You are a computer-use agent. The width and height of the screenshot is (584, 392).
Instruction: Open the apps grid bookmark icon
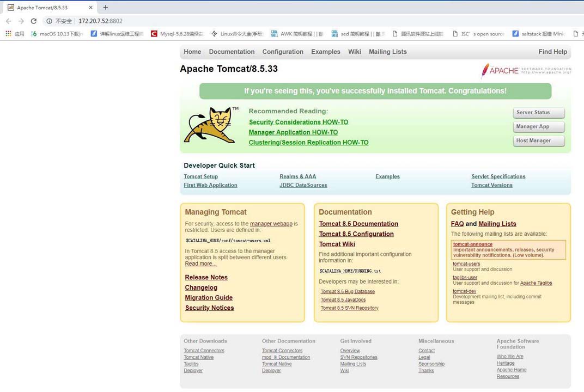tap(8, 34)
